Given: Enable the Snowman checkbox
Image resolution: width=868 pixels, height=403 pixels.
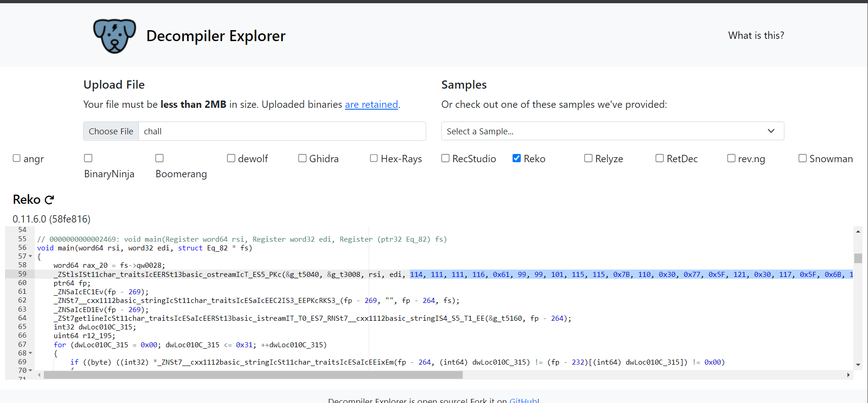Looking at the screenshot, I should click(x=803, y=158).
